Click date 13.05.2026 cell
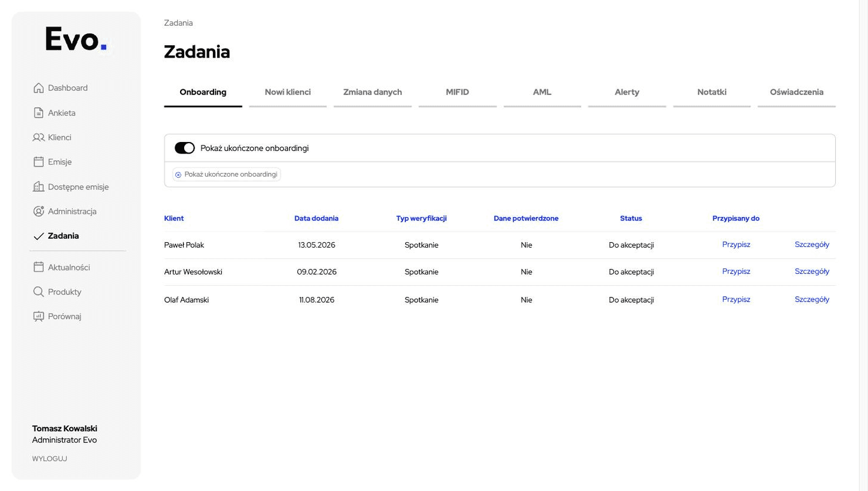Viewport: 868px width, 491px height. click(317, 245)
